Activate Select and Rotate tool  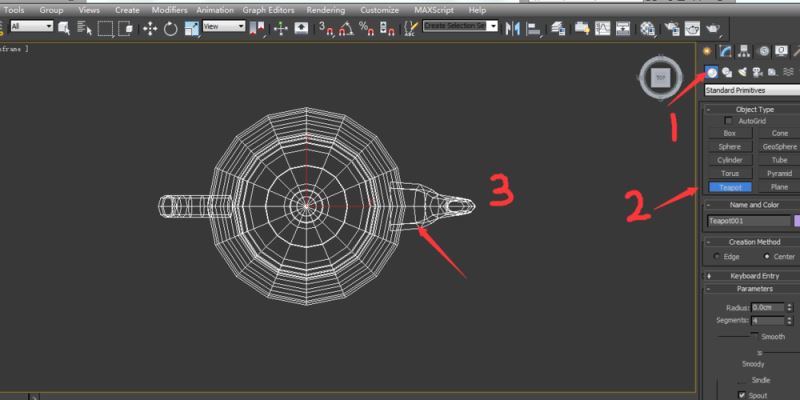coord(170,28)
